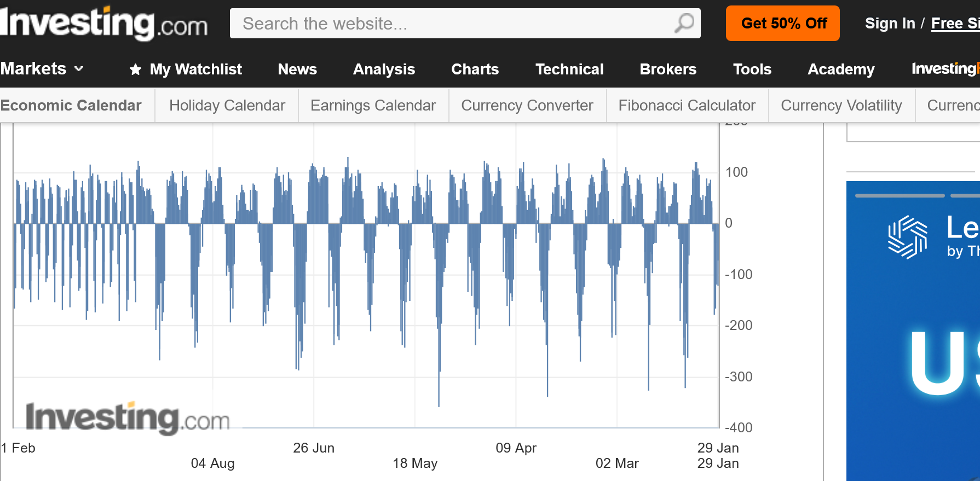
Task: Click the ad's geometric logo icon
Action: pyautogui.click(x=907, y=237)
